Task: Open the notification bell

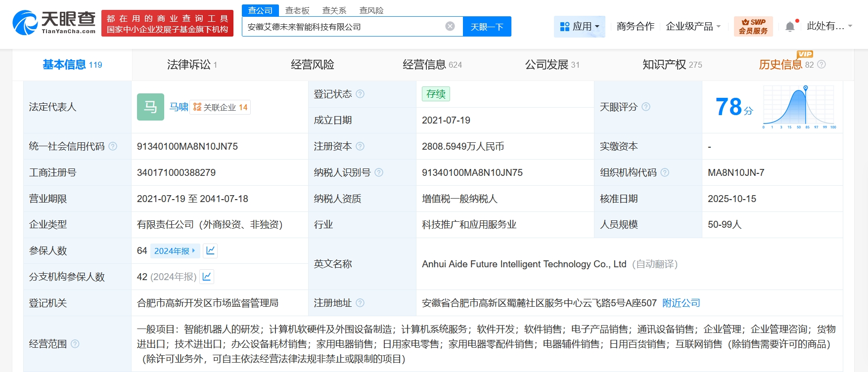Action: click(x=790, y=27)
